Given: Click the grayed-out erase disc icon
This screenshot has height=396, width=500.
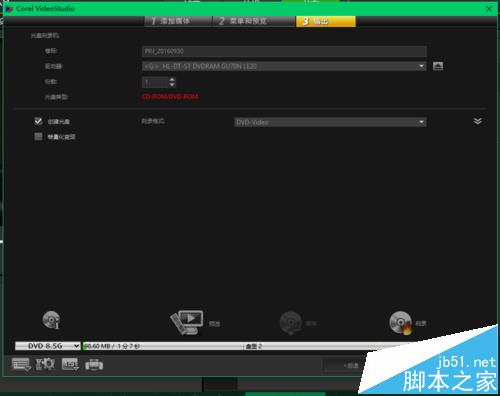Looking at the screenshot, I should (291, 323).
